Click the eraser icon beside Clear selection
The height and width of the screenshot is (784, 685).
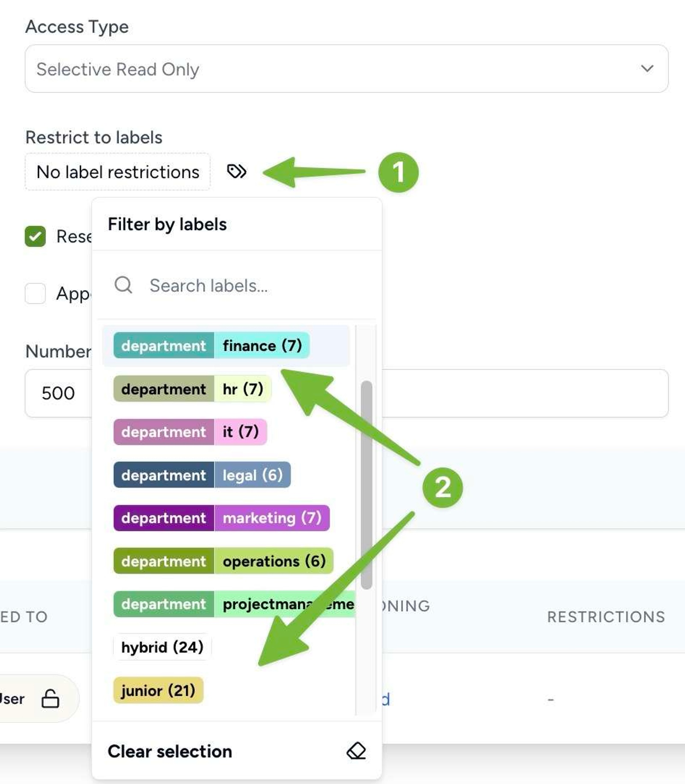(x=356, y=751)
